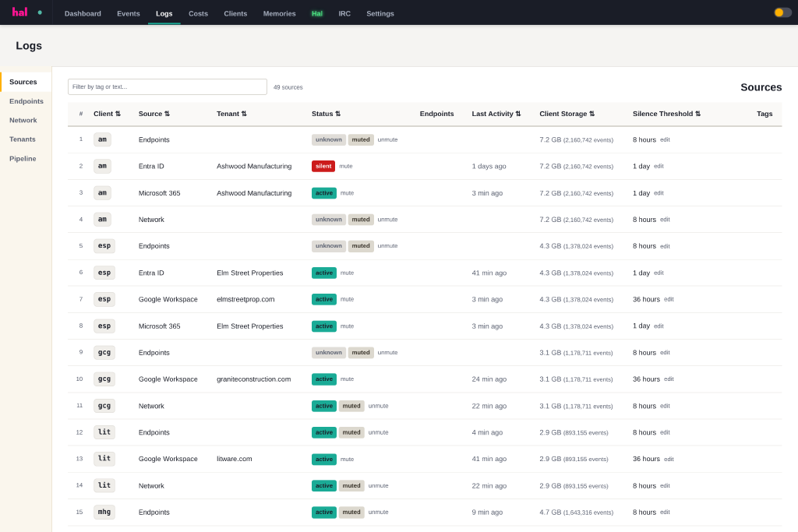Select Pipeline in the sidebar
798x532 pixels.
click(x=23, y=159)
